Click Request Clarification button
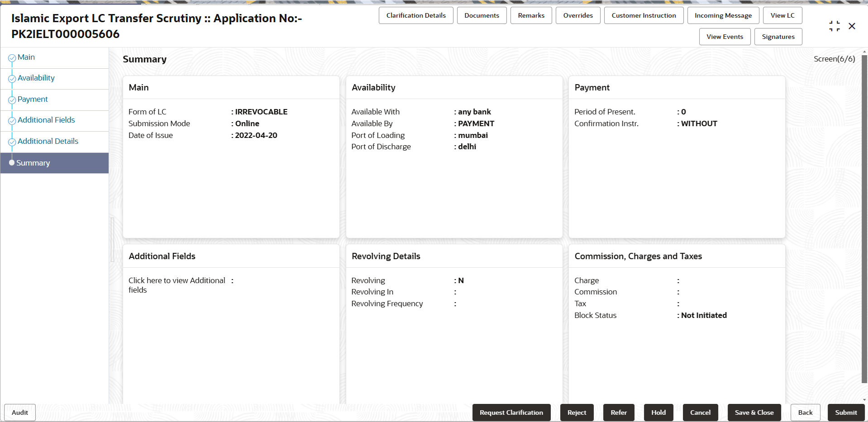The width and height of the screenshot is (868, 422). pos(511,413)
